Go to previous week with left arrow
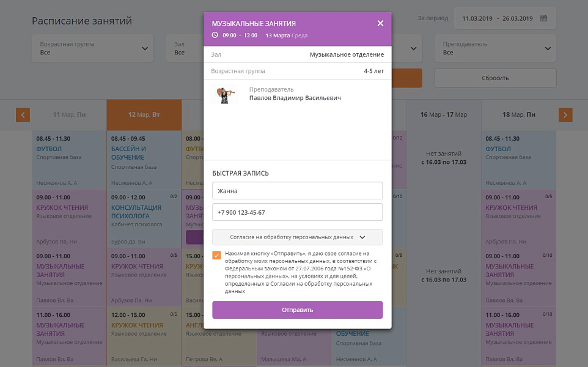Viewport: 588px width, 367px height. pos(23,115)
